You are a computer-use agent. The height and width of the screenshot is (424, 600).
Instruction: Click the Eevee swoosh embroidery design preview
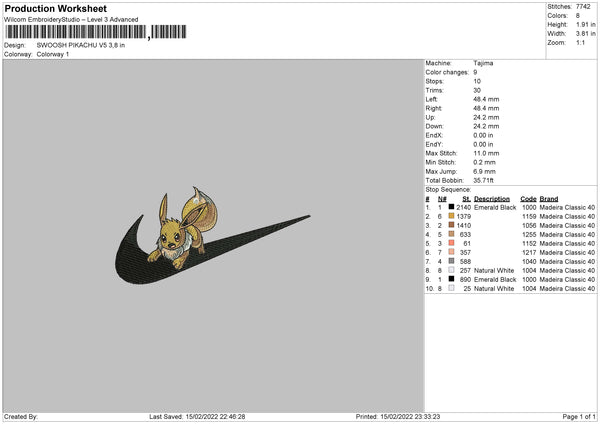tap(213, 235)
